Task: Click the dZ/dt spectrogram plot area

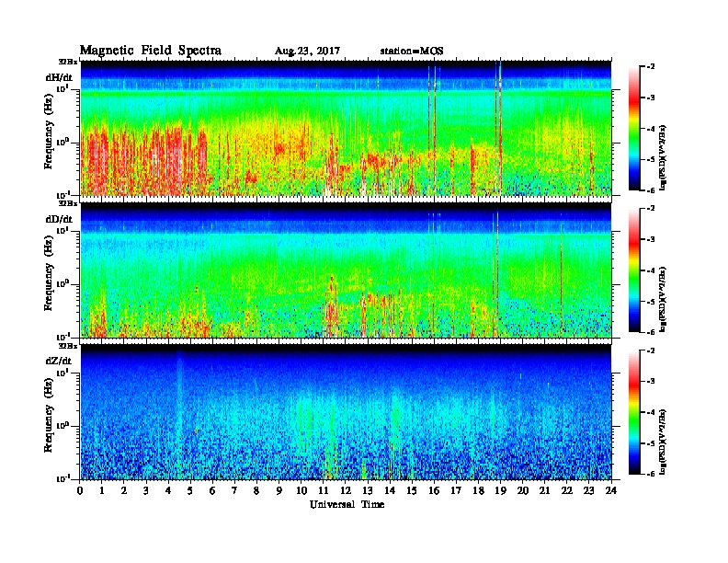Action: [347, 412]
